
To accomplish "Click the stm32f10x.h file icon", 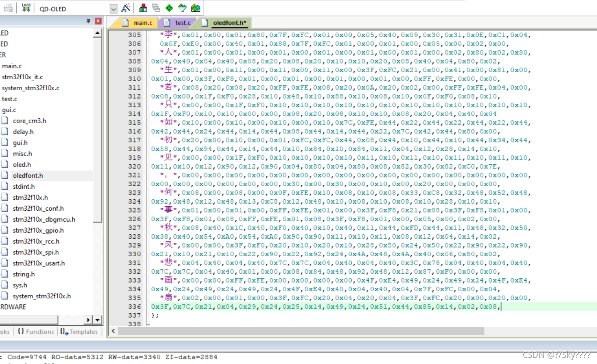I will 5,197.
